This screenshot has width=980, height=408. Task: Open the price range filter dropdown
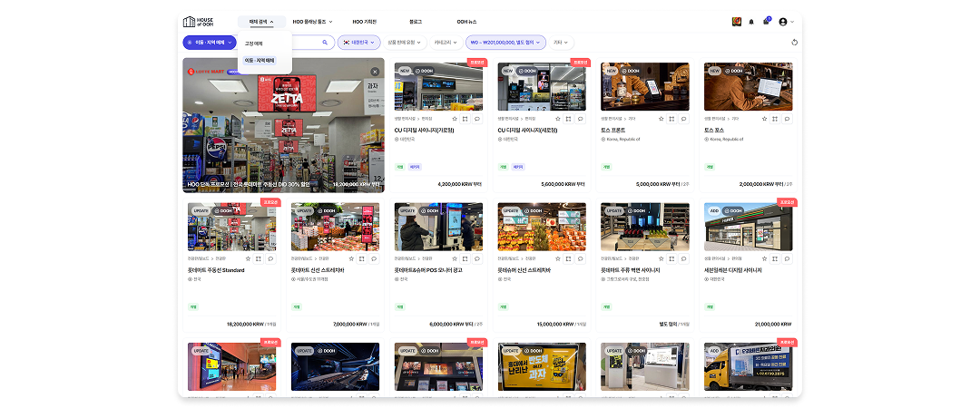click(x=505, y=43)
